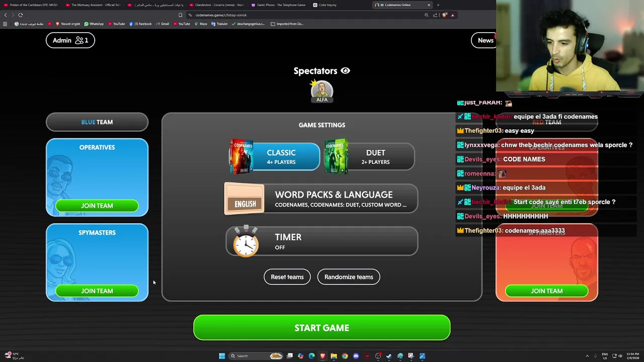Open Discord from the taskbar
Viewport: 644px width, 362px height.
click(356, 356)
